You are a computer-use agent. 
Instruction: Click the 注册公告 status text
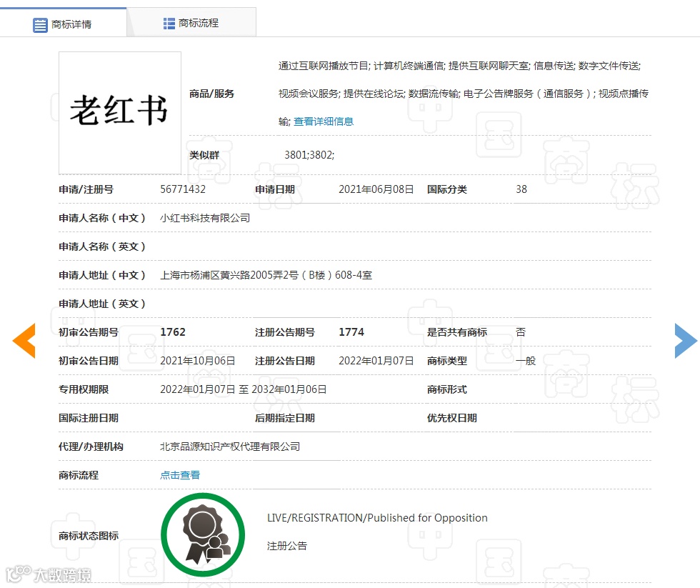tap(287, 546)
